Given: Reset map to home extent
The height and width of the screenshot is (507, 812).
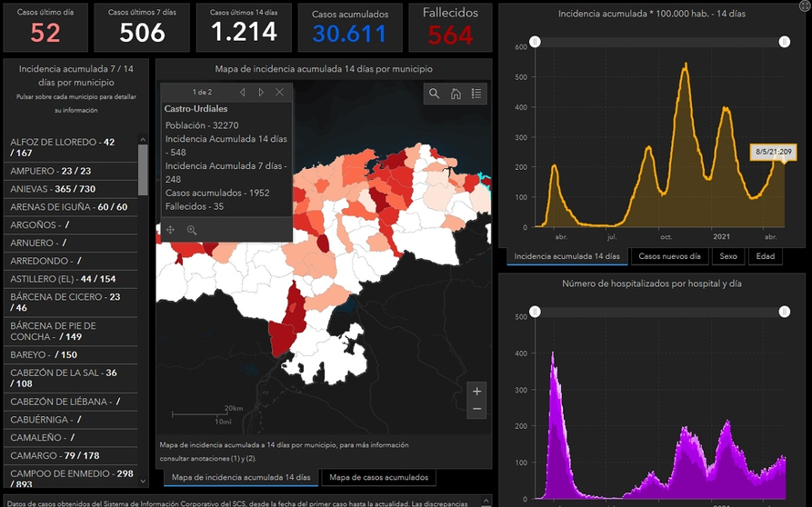Looking at the screenshot, I should [456, 94].
